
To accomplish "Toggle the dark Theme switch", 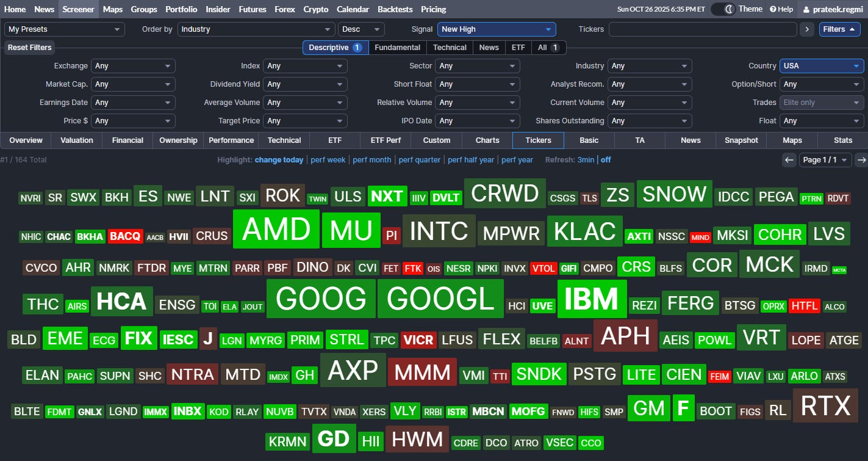I will point(723,9).
